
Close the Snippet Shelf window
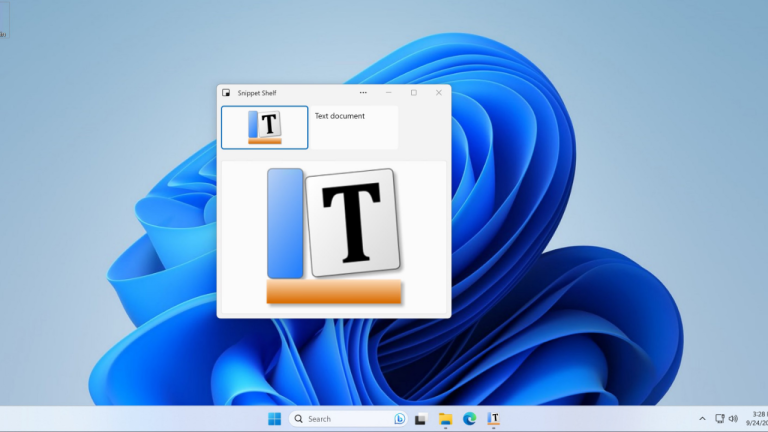coord(439,93)
